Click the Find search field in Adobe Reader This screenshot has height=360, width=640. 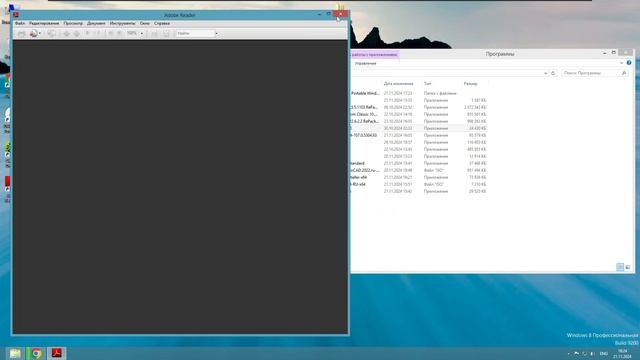point(196,33)
